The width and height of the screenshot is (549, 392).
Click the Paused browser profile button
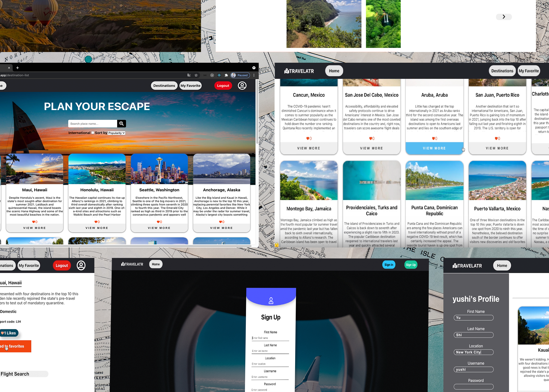[240, 75]
